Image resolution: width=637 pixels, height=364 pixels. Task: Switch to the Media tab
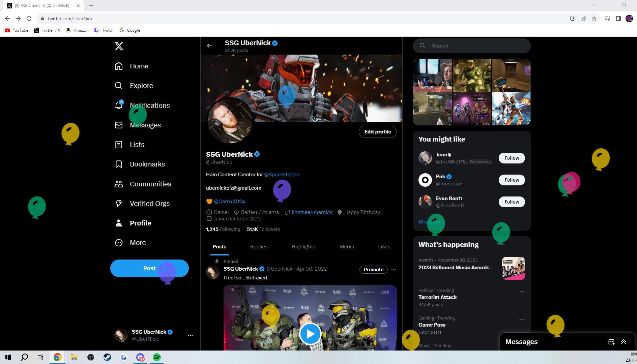(x=347, y=247)
